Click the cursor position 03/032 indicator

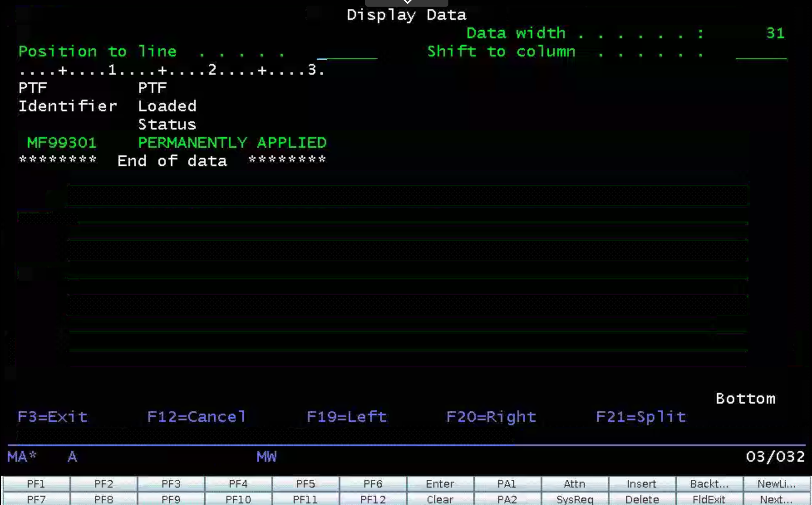coord(775,457)
